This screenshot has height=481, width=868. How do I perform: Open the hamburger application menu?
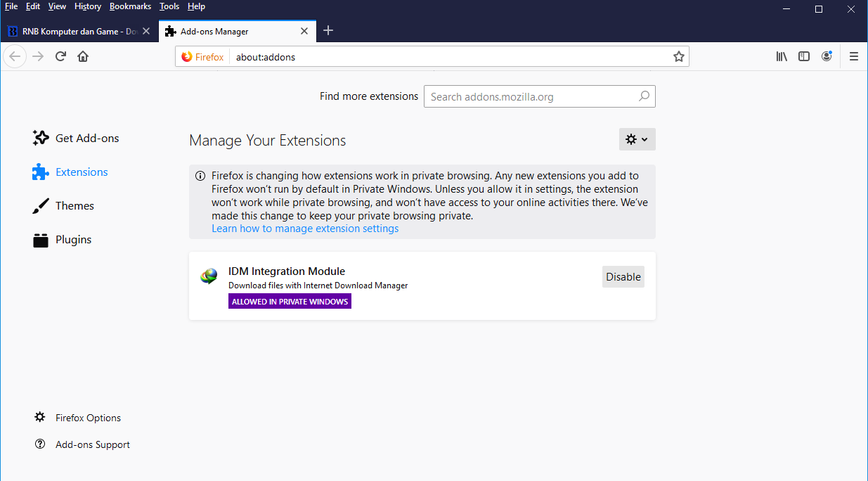pos(854,56)
